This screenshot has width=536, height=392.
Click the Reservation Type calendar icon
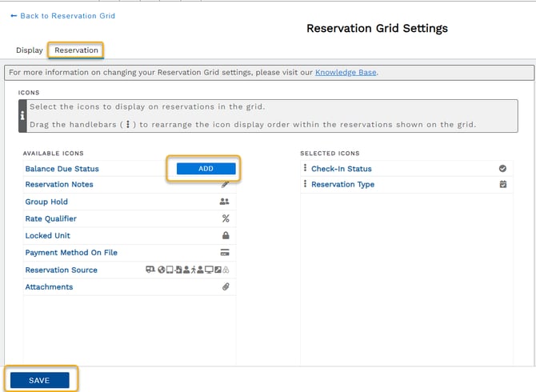pos(502,185)
